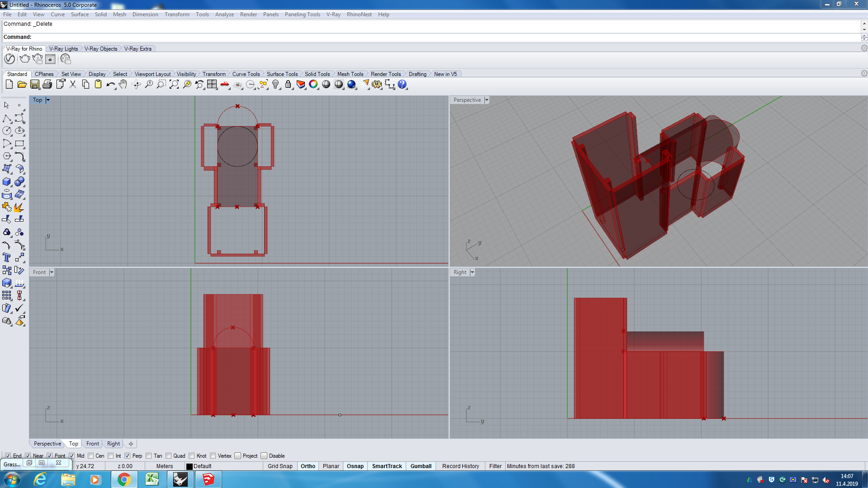Open Help with the question mark icon

click(402, 85)
